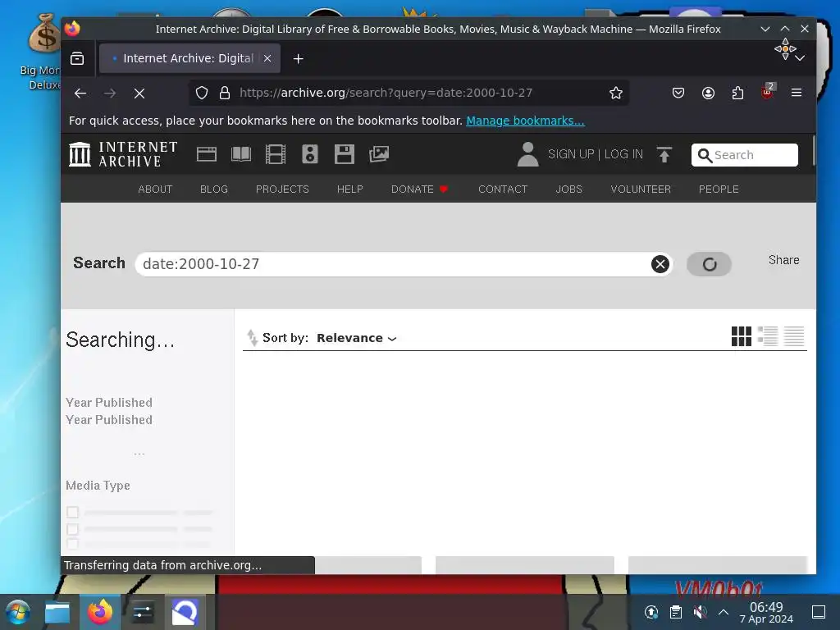Click the SIGN UP link

tap(571, 154)
